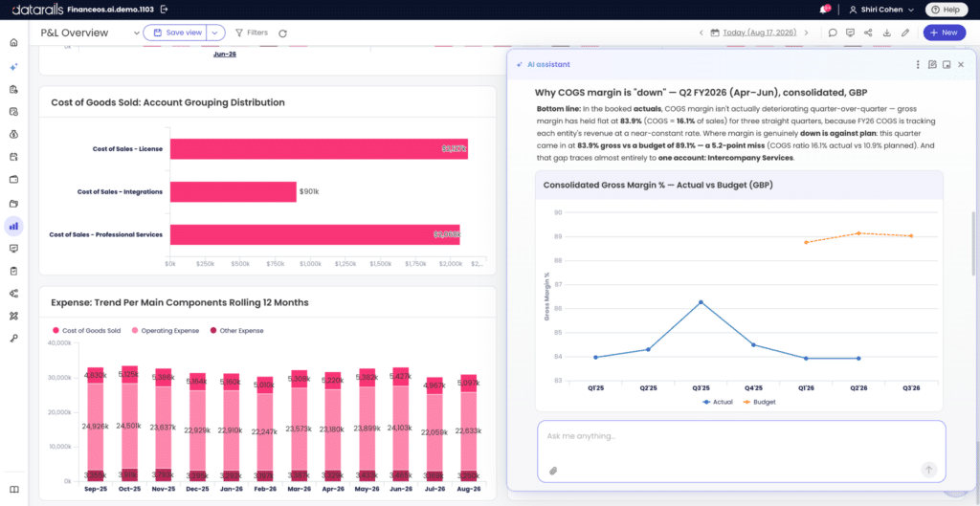This screenshot has height=506, width=980.
Task: Expand the P&L Overview dropdown chevron
Action: click(x=137, y=33)
